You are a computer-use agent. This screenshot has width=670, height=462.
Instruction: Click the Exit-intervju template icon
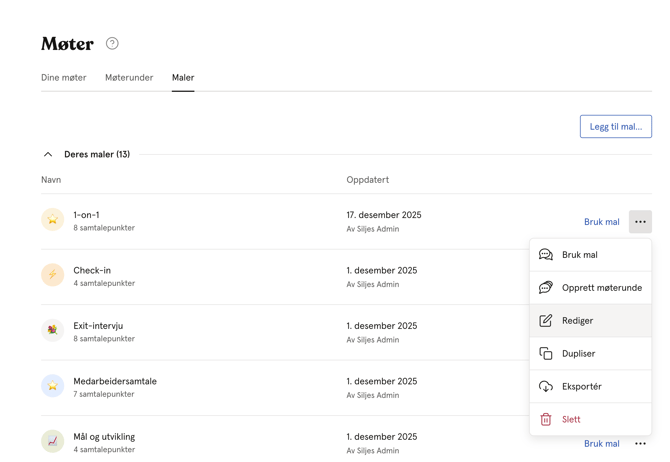53,330
